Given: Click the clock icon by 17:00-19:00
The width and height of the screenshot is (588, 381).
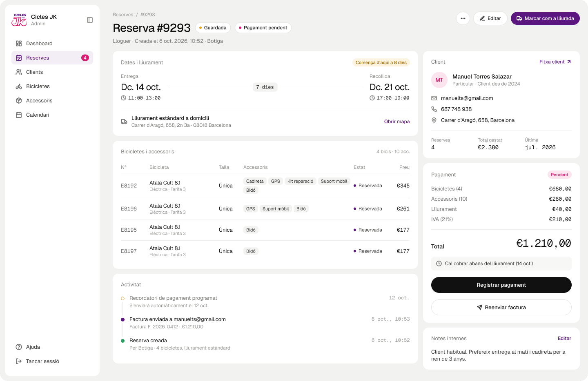Looking at the screenshot, I should pyautogui.click(x=372, y=98).
